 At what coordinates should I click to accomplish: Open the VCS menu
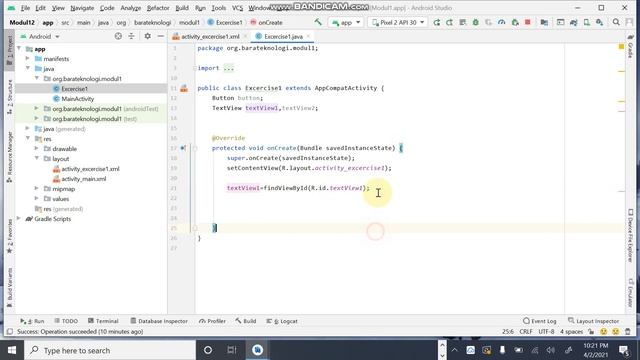(x=237, y=8)
